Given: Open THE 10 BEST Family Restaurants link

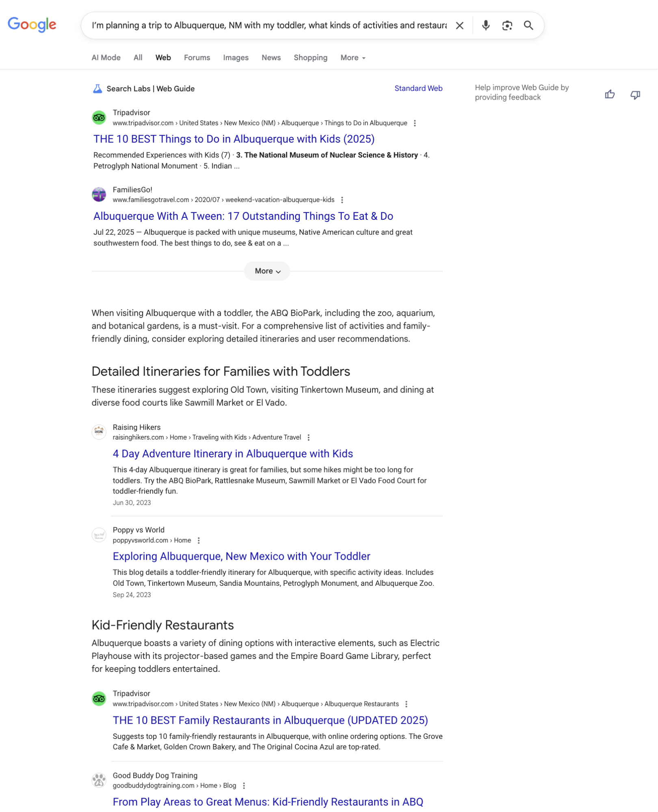Looking at the screenshot, I should [271, 721].
